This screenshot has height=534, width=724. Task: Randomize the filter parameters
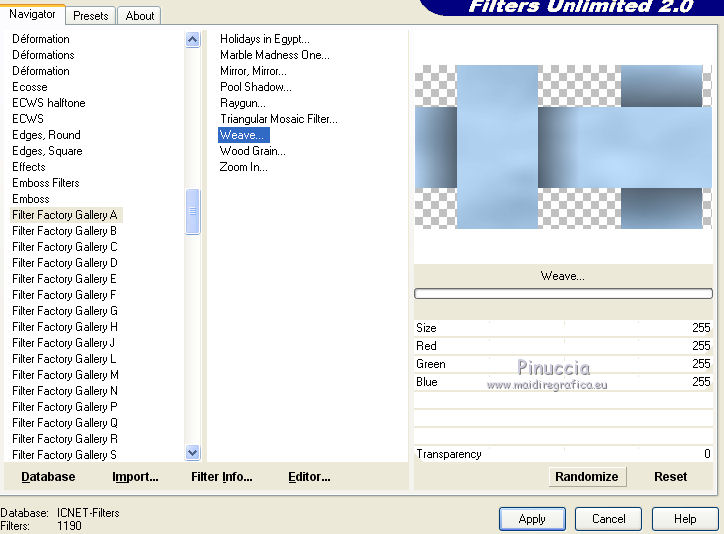[x=587, y=477]
